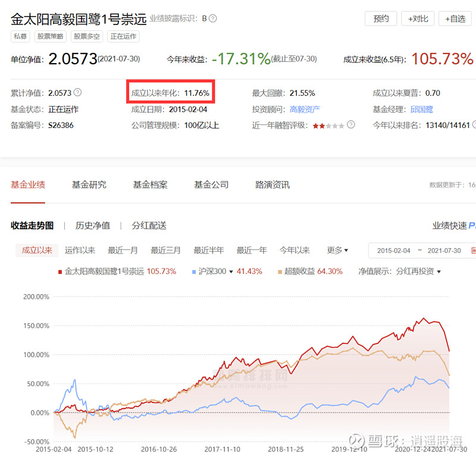Image resolution: width=476 pixels, height=456 pixels.
Task: Click the +对比 button
Action: click(x=418, y=18)
